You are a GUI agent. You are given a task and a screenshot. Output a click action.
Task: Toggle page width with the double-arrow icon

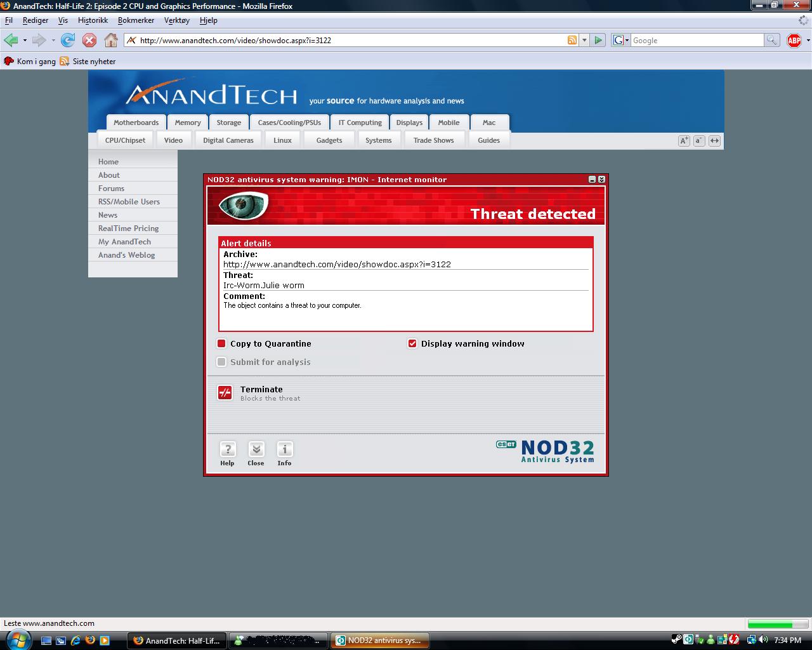(x=714, y=141)
